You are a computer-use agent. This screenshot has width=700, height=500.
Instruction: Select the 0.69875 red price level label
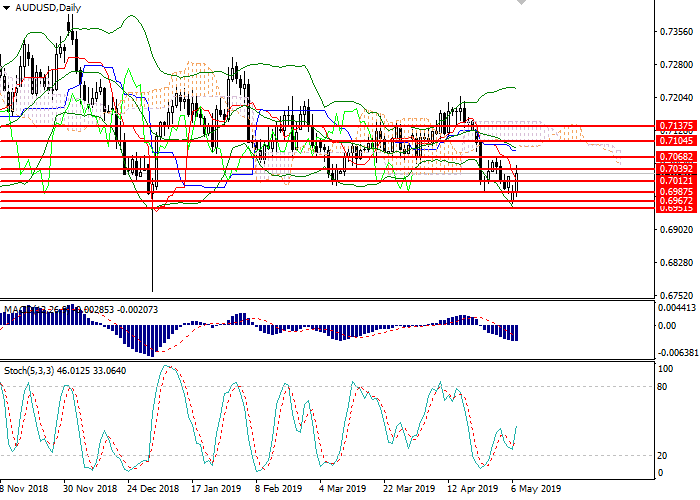(675, 191)
